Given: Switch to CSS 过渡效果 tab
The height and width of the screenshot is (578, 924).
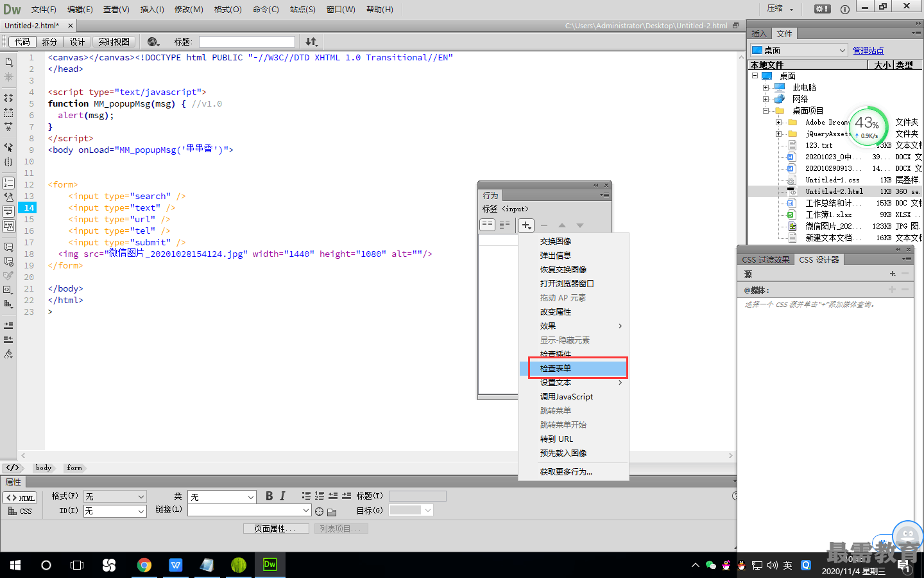Looking at the screenshot, I should click(x=766, y=259).
